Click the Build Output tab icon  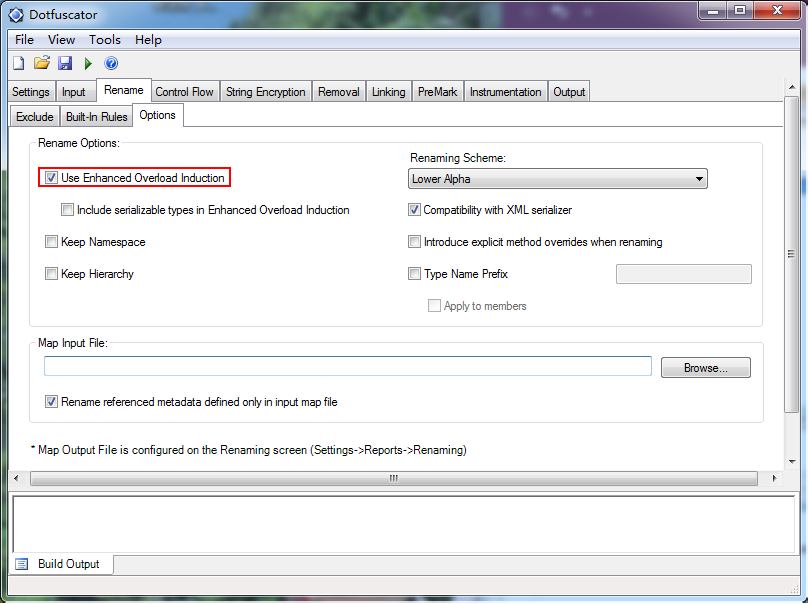[x=22, y=564]
